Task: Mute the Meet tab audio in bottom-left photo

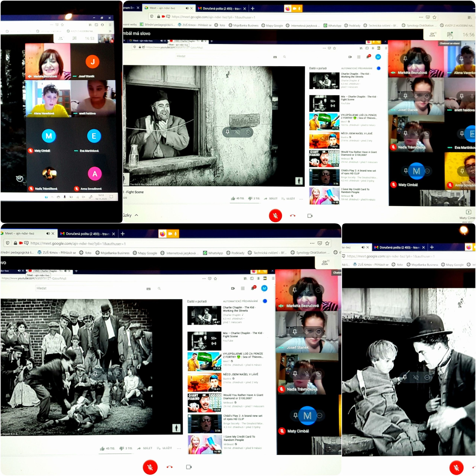Action: 48,233
